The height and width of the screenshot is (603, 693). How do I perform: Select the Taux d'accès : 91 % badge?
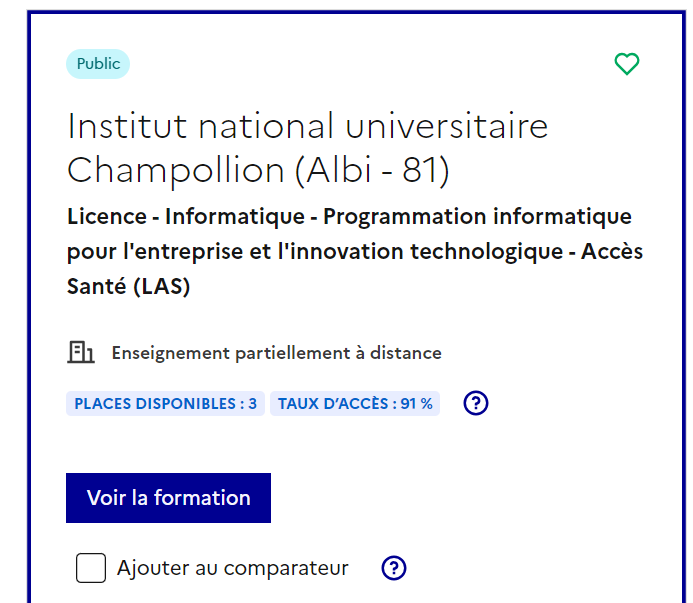355,403
